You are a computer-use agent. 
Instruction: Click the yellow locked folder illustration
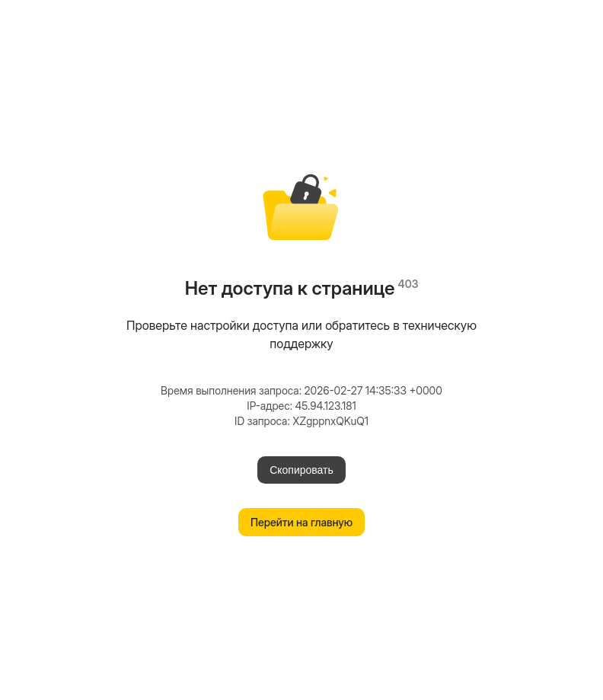point(301,207)
